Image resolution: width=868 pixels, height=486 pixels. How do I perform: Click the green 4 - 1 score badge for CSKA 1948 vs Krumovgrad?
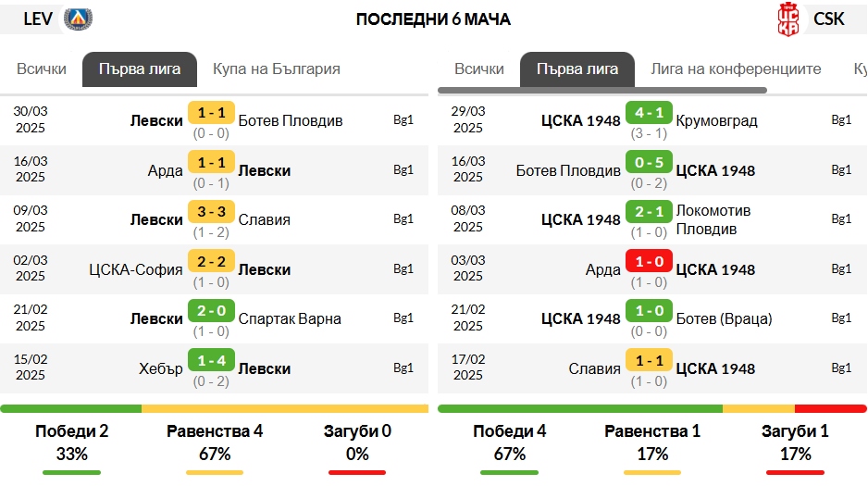tap(649, 113)
